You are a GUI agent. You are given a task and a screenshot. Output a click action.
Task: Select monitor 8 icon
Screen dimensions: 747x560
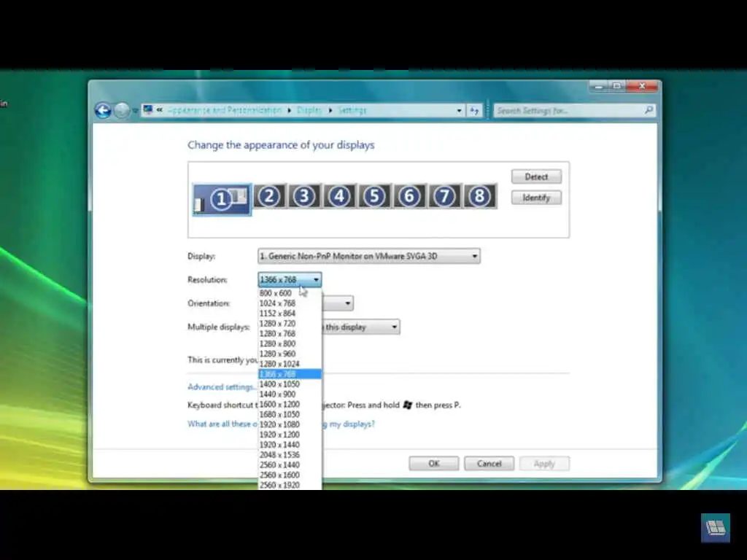(480, 195)
